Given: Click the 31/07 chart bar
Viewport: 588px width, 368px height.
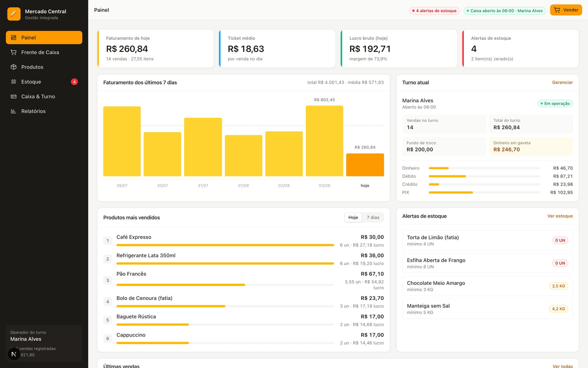Looking at the screenshot, I should 203,147.
